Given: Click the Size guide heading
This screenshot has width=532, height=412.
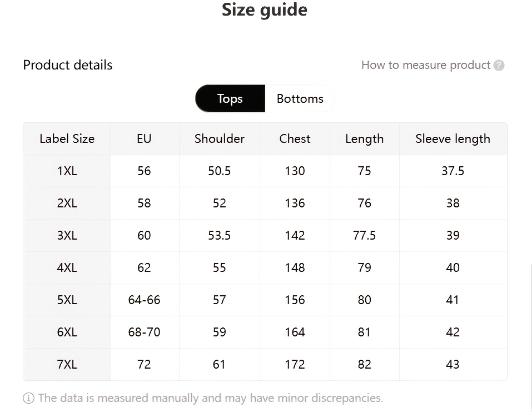Looking at the screenshot, I should click(265, 9).
